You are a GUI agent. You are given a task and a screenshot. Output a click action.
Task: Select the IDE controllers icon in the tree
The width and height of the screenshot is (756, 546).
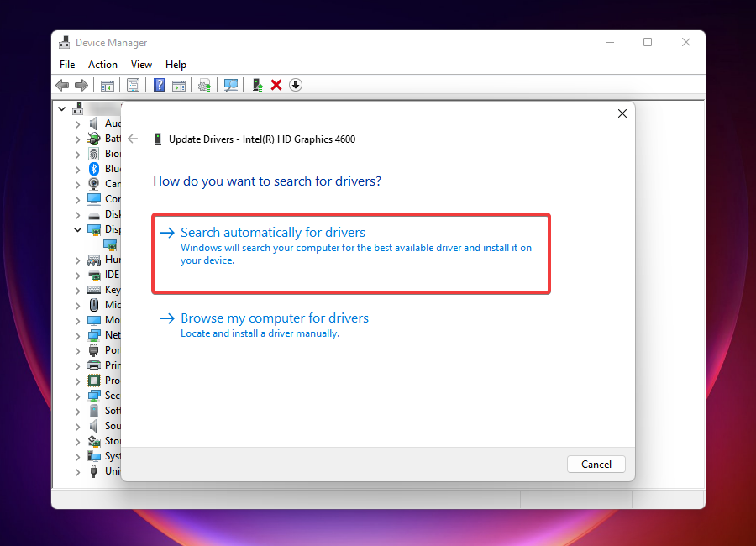click(93, 275)
